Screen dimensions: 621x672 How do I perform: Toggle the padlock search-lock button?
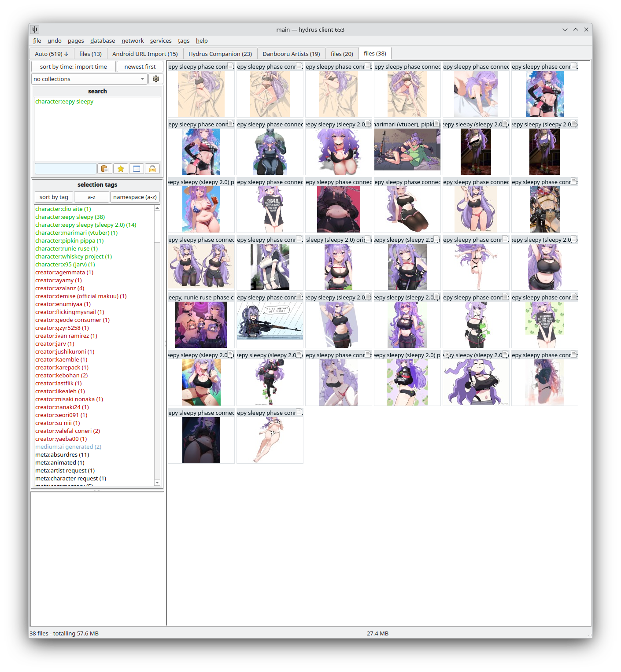point(152,169)
